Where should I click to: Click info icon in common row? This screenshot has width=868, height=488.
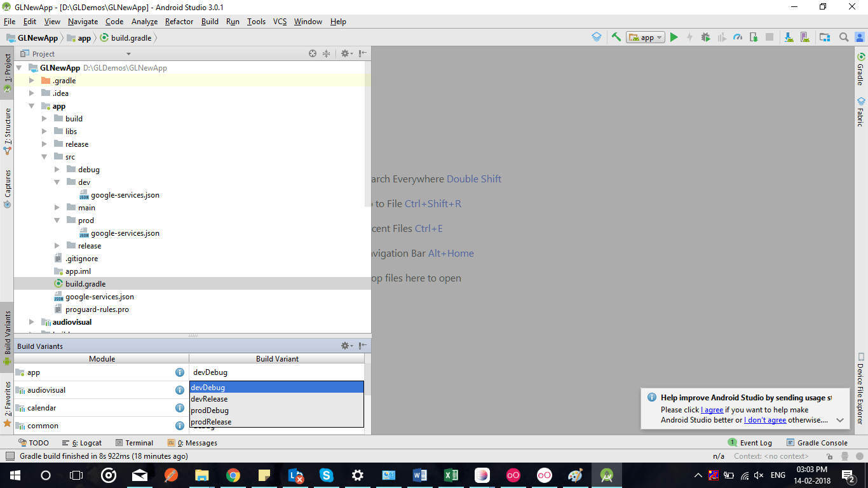point(180,426)
